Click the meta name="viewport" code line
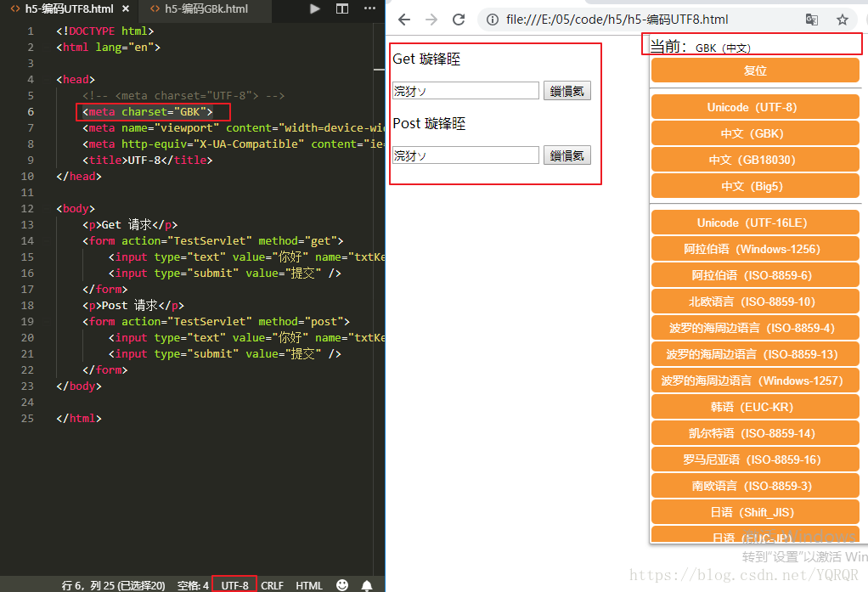The height and width of the screenshot is (592, 868). (233, 128)
